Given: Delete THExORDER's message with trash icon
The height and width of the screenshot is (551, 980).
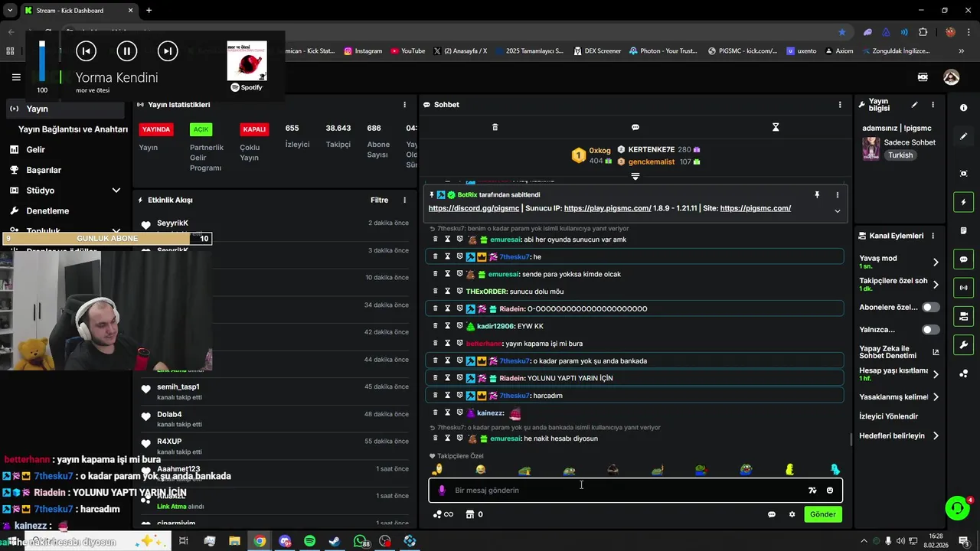Looking at the screenshot, I should click(x=436, y=292).
